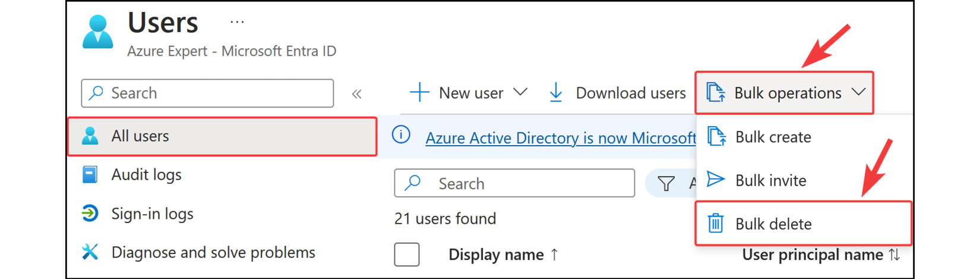Collapse the sidebar with double chevron

click(356, 94)
